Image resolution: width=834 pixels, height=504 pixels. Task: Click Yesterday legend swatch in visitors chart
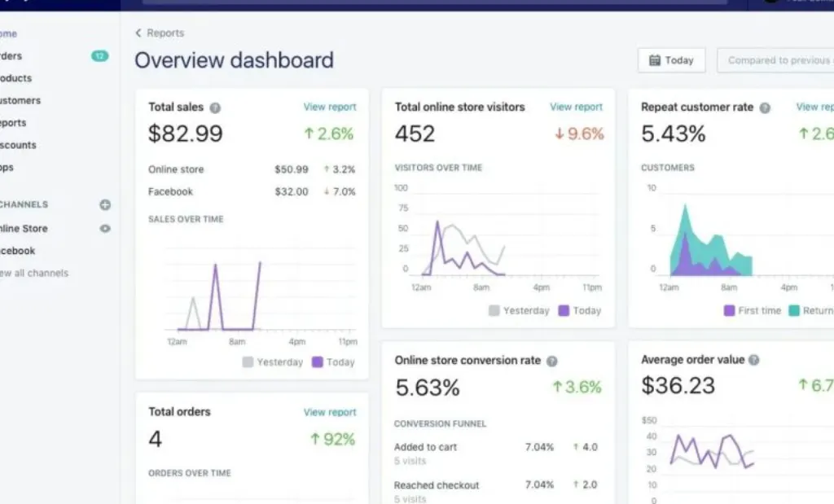click(x=494, y=310)
